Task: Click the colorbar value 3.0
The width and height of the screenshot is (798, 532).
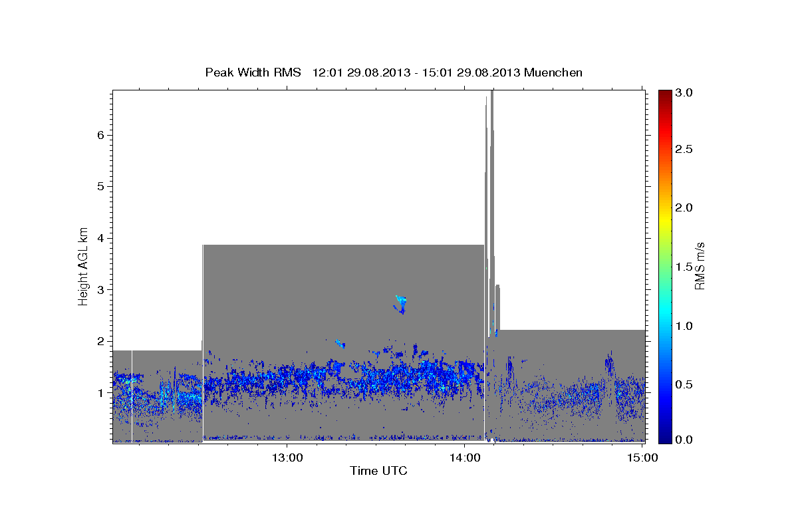Action: 684,92
